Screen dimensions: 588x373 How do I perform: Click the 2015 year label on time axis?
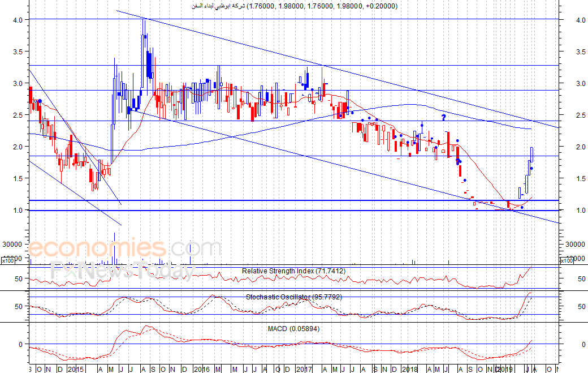76,370
